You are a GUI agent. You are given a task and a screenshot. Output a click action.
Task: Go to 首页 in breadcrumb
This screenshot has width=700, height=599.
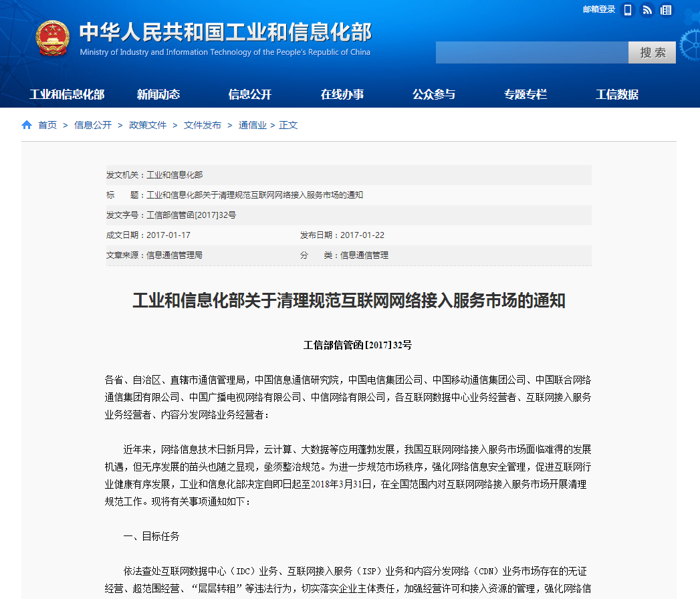point(47,125)
